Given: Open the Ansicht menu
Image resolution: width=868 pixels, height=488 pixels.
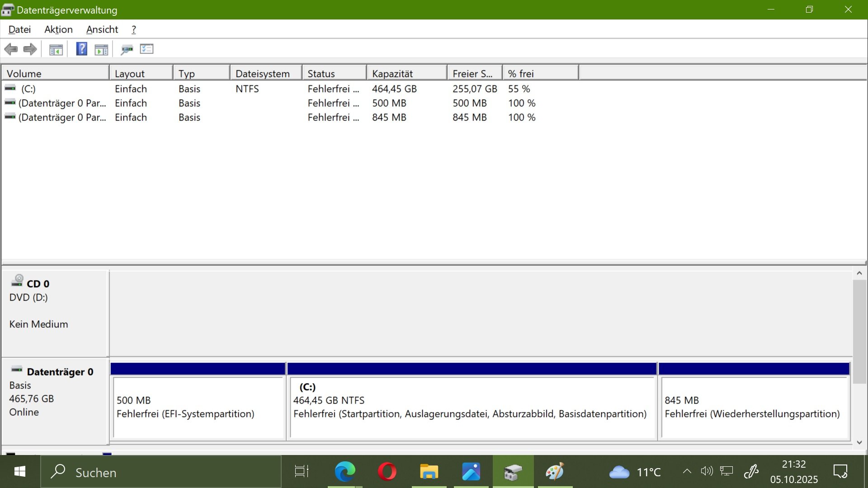Looking at the screenshot, I should click(102, 29).
